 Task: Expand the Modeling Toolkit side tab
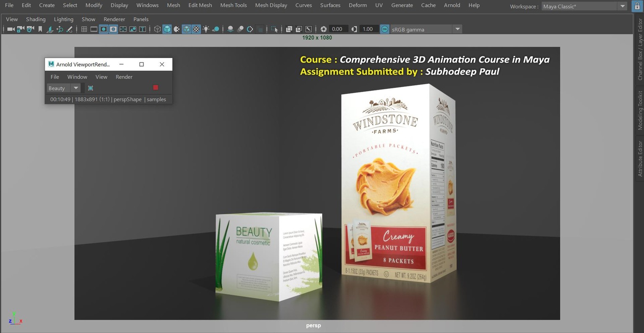[640, 110]
